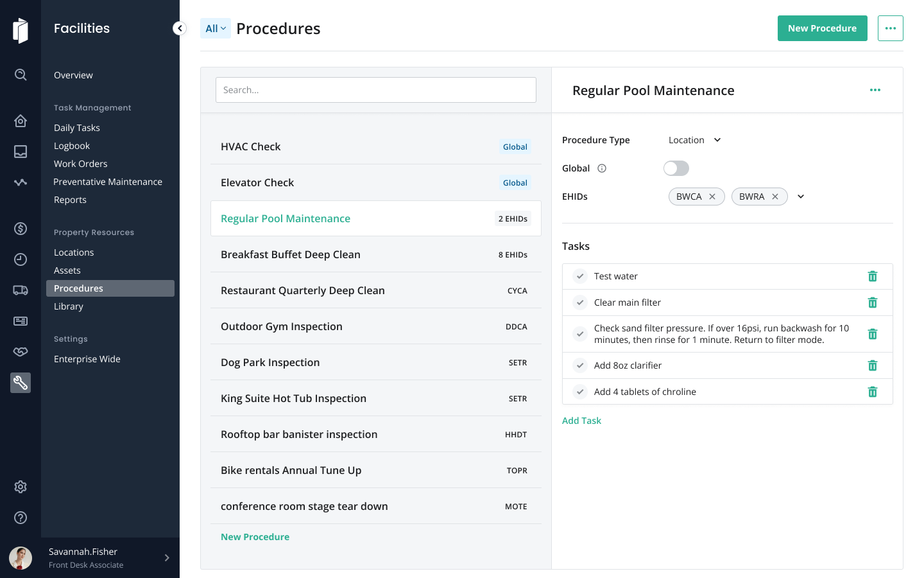Remove the BWCA EHID tag
This screenshot has width=924, height=578.
tap(712, 197)
